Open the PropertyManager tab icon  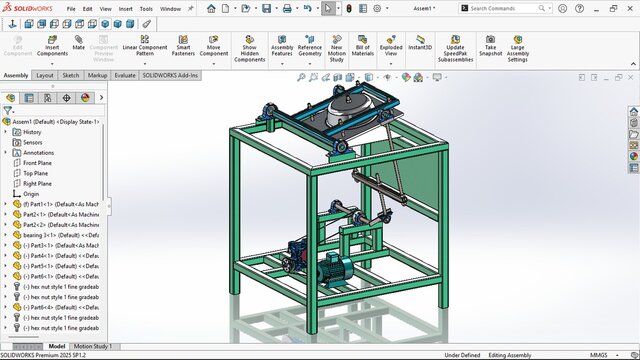coord(29,98)
